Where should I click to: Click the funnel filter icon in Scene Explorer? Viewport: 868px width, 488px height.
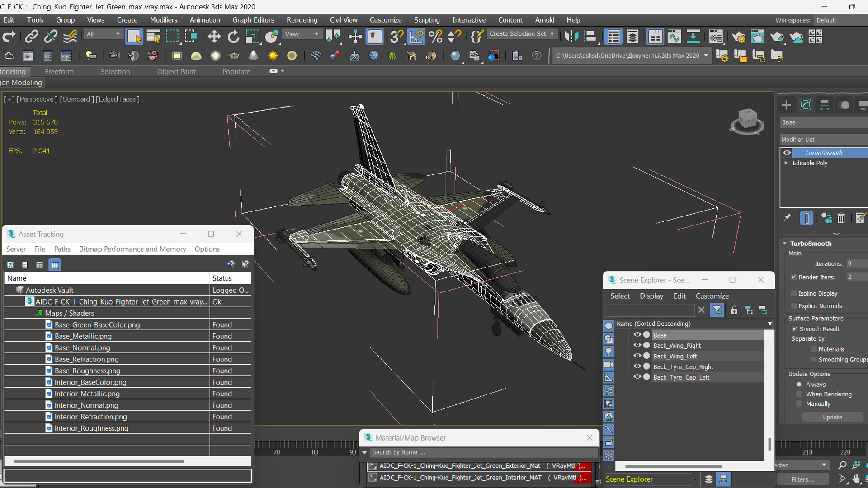click(x=717, y=310)
